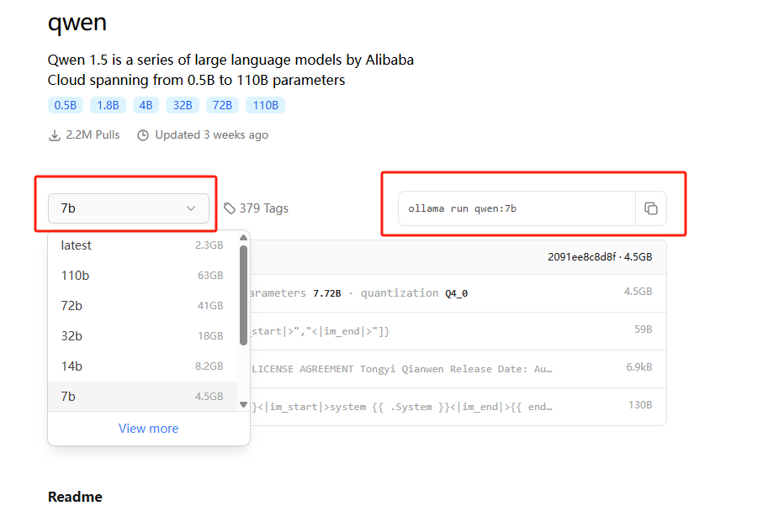Copy the ollama run command

point(650,208)
